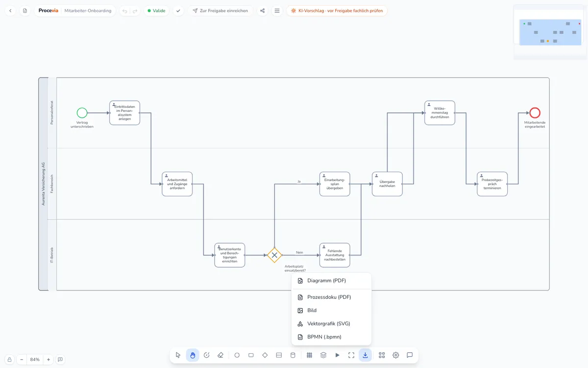This screenshot has height=368, width=588.
Task: Activate the hand pan tool
Action: (x=193, y=355)
